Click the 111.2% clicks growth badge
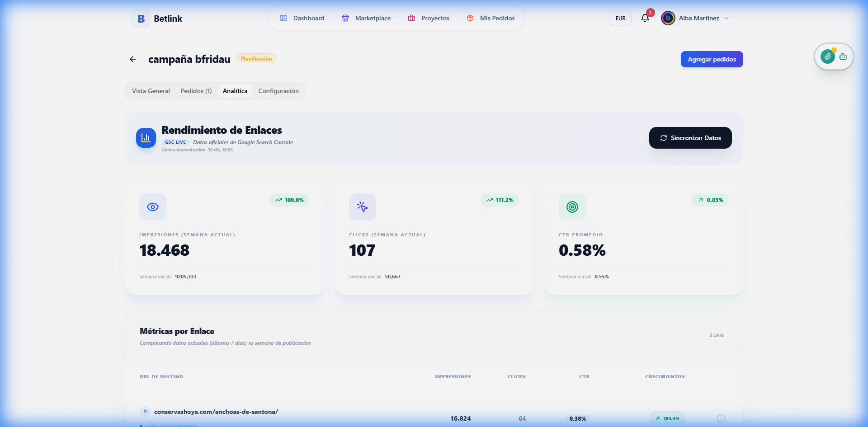The width and height of the screenshot is (868, 427). coord(500,200)
